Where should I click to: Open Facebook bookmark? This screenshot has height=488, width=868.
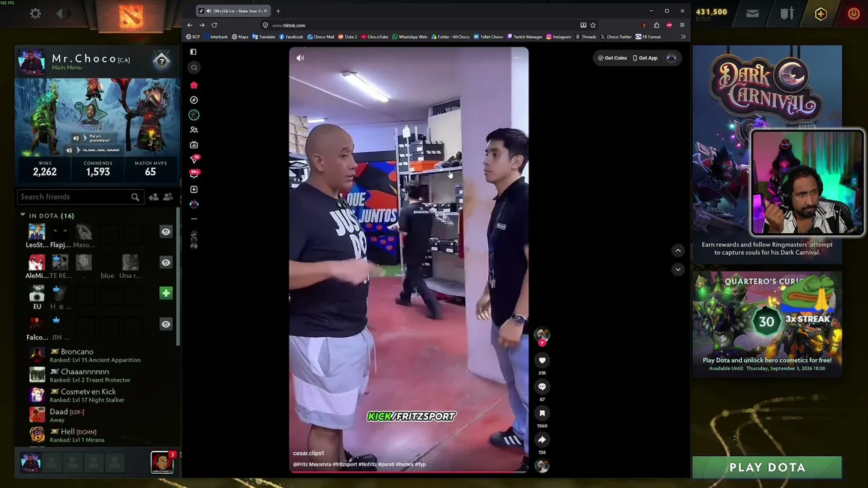tap(291, 37)
